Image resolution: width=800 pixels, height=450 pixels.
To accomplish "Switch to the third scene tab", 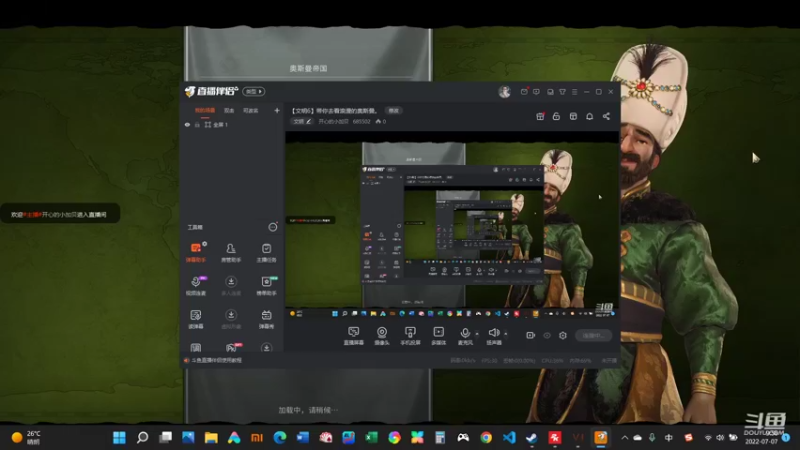I will pyautogui.click(x=251, y=110).
